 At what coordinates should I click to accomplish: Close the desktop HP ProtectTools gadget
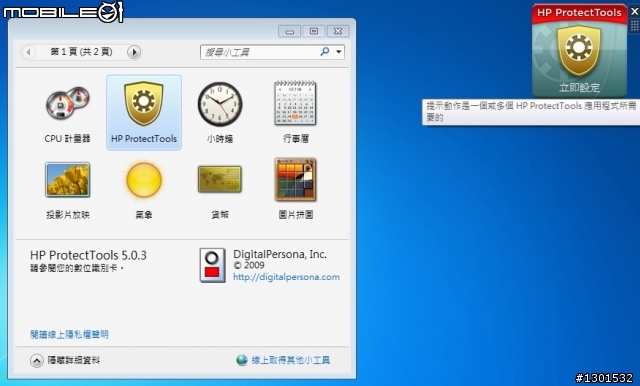pos(634,12)
